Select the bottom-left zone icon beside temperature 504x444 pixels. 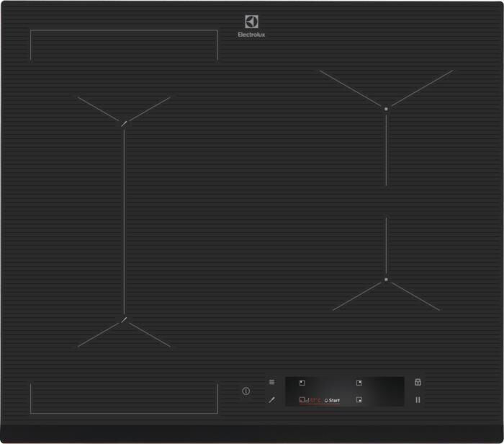(303, 399)
